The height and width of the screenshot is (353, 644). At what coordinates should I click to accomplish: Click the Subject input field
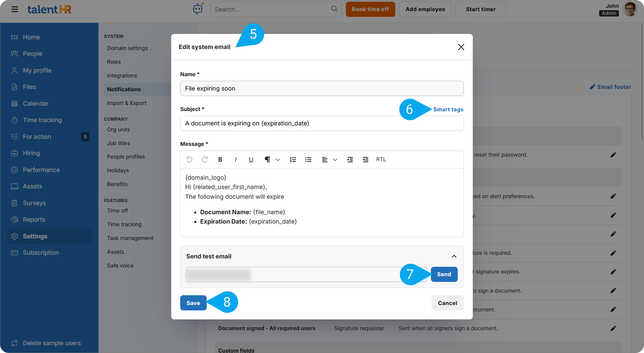[322, 123]
